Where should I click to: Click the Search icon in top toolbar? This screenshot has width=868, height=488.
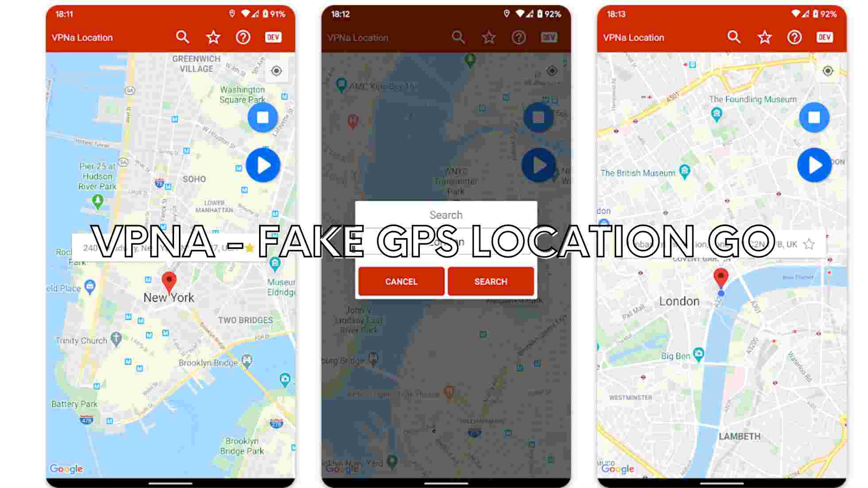[x=183, y=37]
